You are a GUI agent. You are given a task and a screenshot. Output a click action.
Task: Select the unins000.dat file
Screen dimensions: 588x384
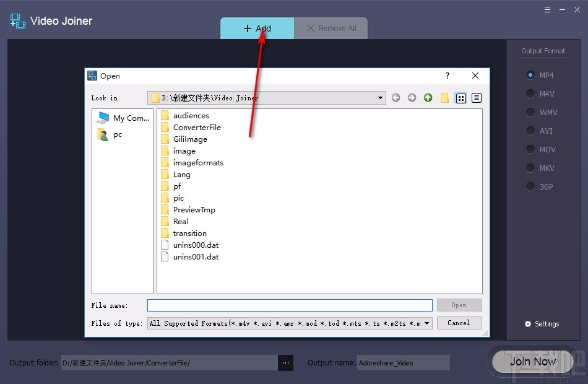tap(190, 245)
